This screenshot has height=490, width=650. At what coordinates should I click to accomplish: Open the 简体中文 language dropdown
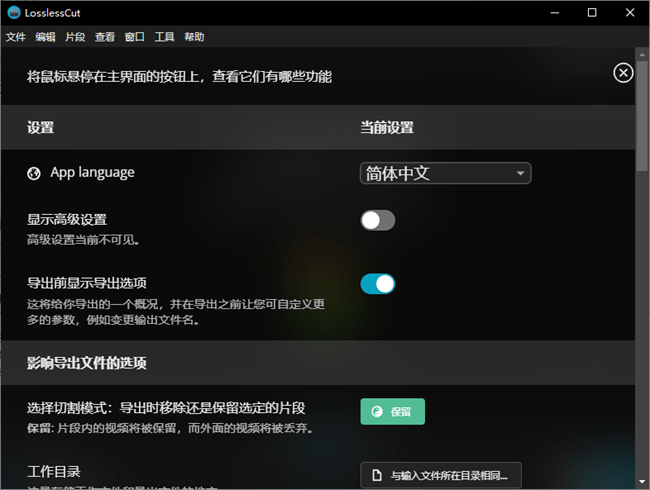(x=445, y=173)
